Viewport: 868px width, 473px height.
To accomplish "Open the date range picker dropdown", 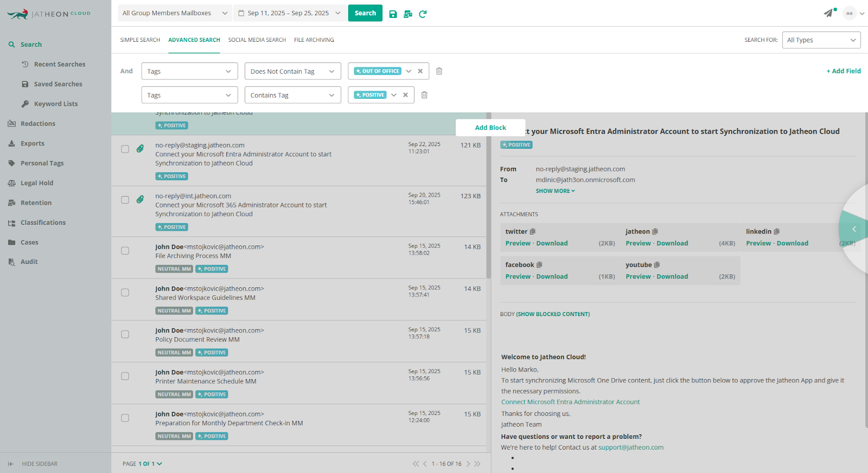I will 290,13.
